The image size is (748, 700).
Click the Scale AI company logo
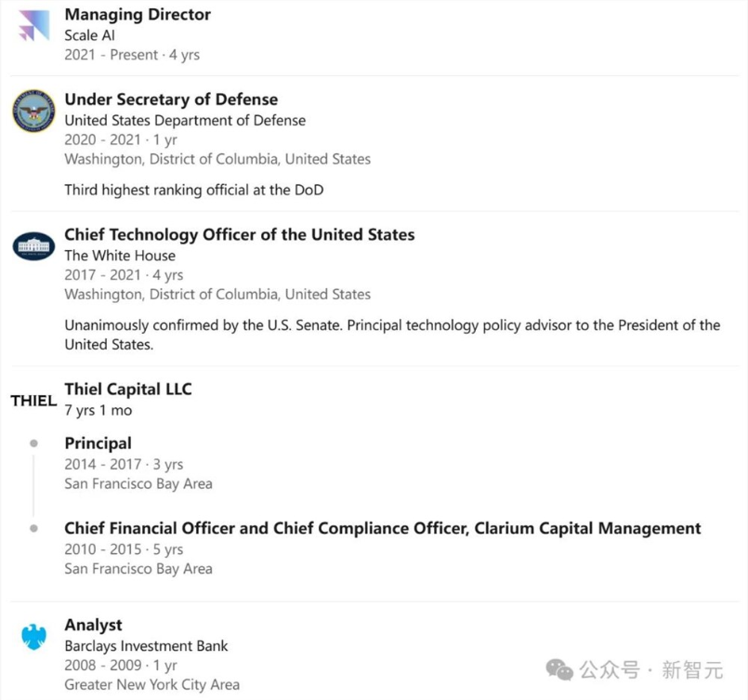33,25
